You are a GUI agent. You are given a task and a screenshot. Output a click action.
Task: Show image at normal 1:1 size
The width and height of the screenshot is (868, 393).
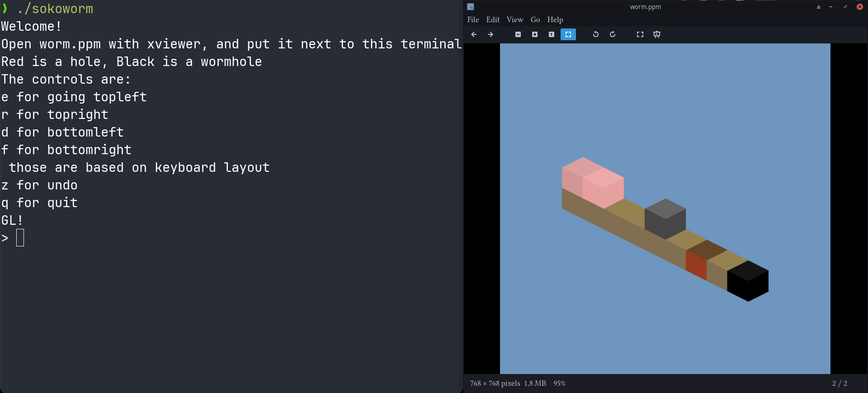(552, 34)
